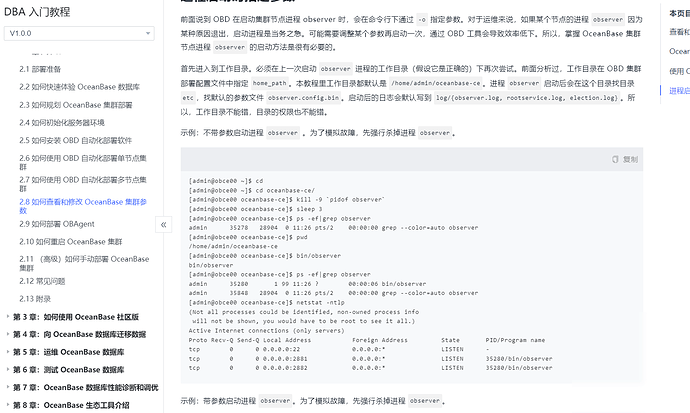
Task: Click active 进程启 entry in page outline
Action: click(679, 91)
